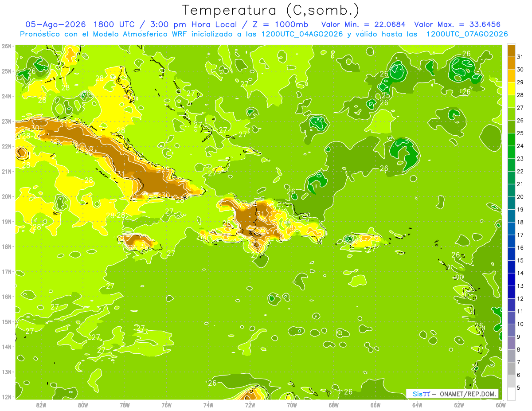Click the latitude axis label "25N"

click(7, 71)
